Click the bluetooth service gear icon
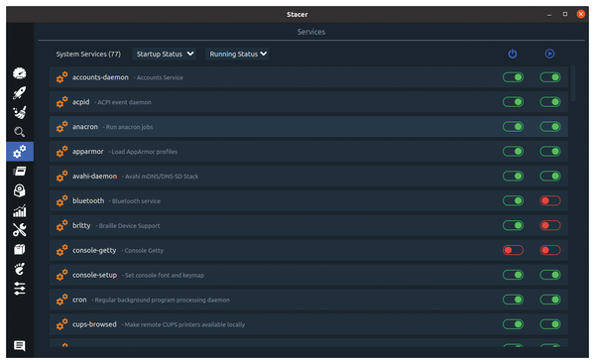This screenshot has height=364, width=595. pyautogui.click(x=61, y=200)
